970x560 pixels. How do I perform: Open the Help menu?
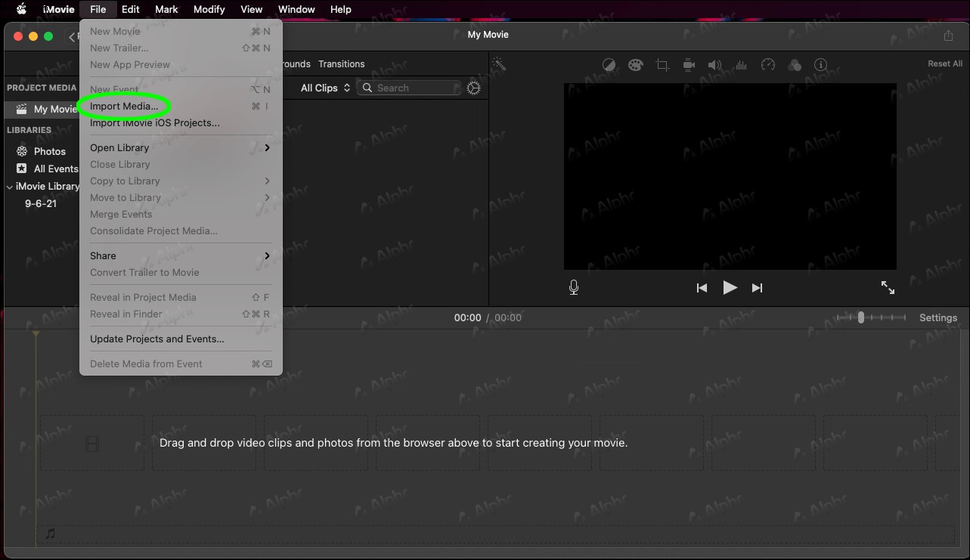tap(341, 9)
